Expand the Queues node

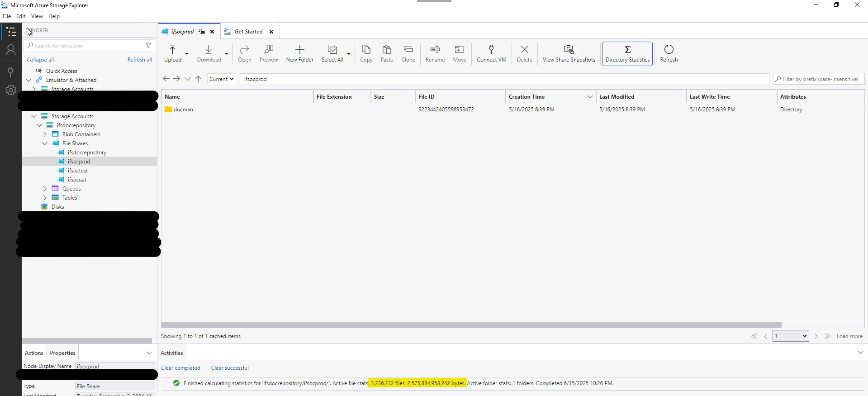click(x=45, y=189)
